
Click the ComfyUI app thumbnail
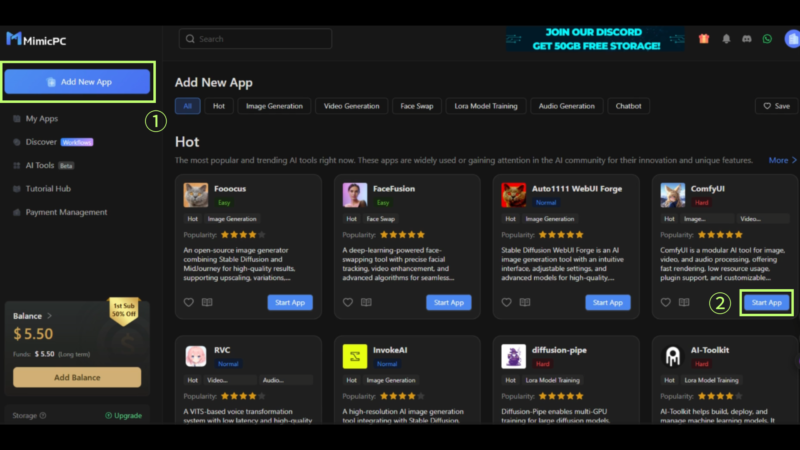[672, 195]
